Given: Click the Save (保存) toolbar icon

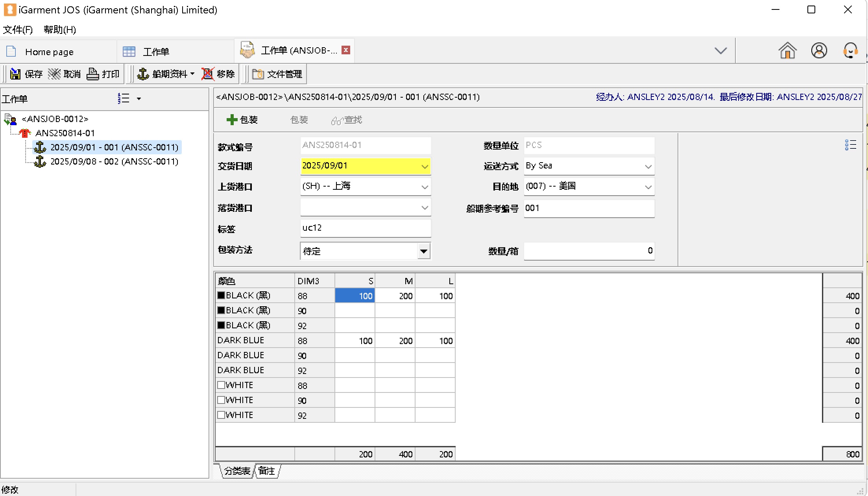Looking at the screenshot, I should [x=16, y=74].
